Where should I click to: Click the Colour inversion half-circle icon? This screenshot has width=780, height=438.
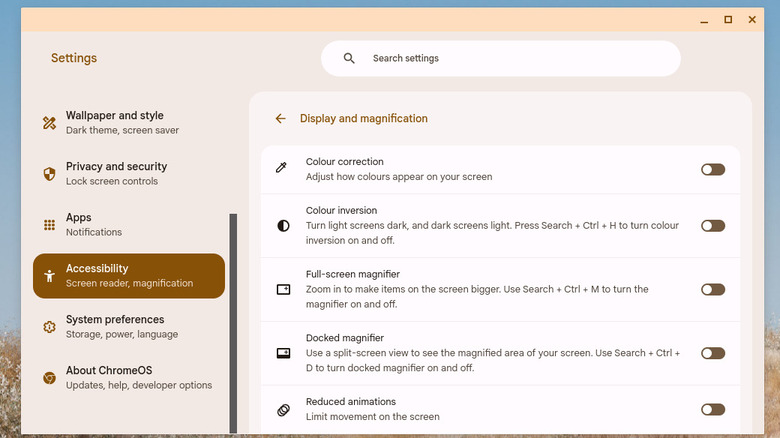(283, 226)
